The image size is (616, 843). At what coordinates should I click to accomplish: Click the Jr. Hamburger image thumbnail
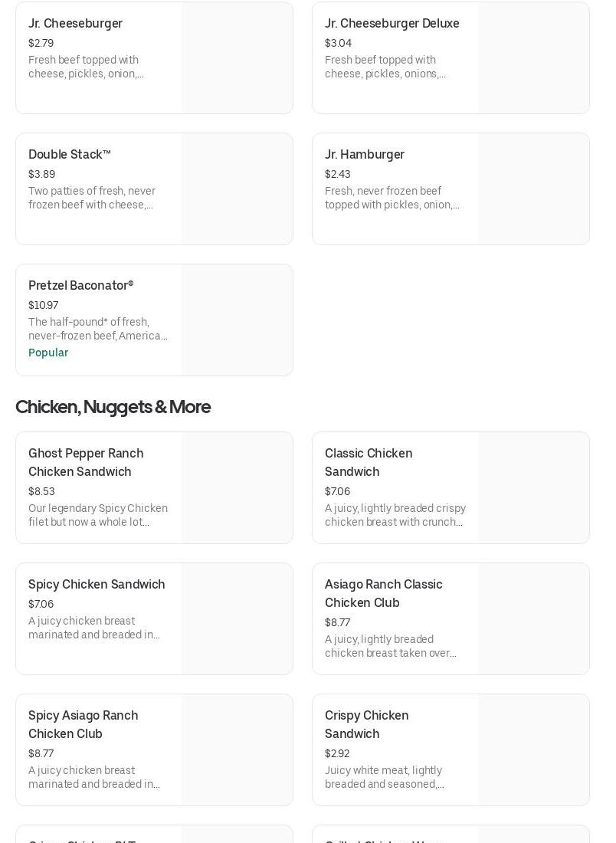point(533,189)
